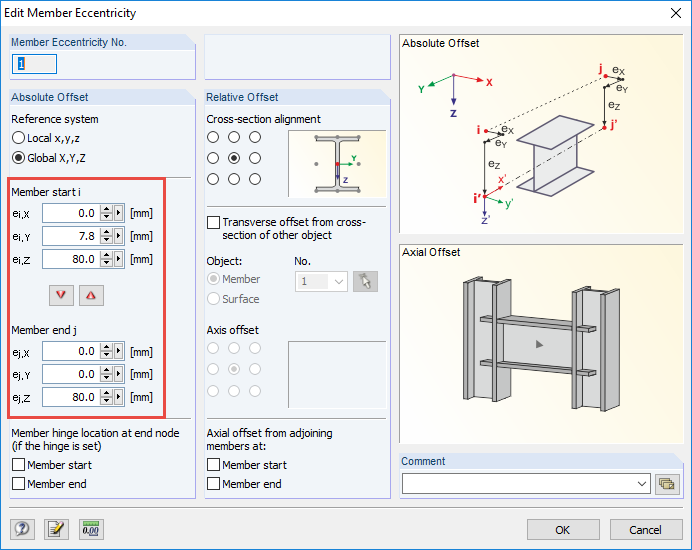Select Local x,y,z reference system

pos(18,138)
